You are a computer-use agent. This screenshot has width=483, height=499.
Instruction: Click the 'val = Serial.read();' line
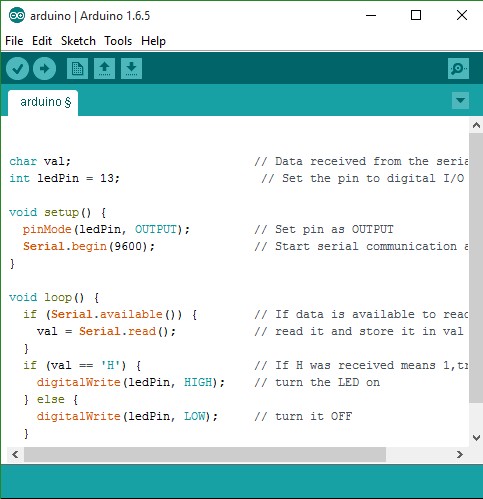(x=106, y=331)
